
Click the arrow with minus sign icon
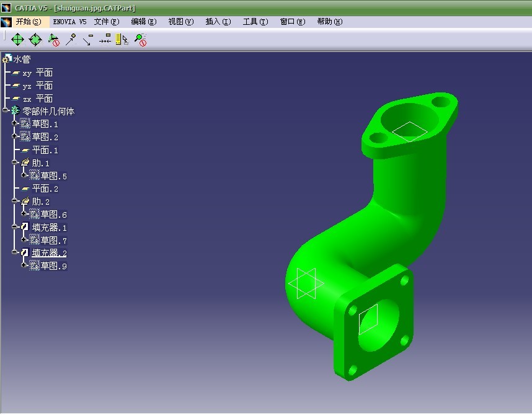(x=87, y=40)
